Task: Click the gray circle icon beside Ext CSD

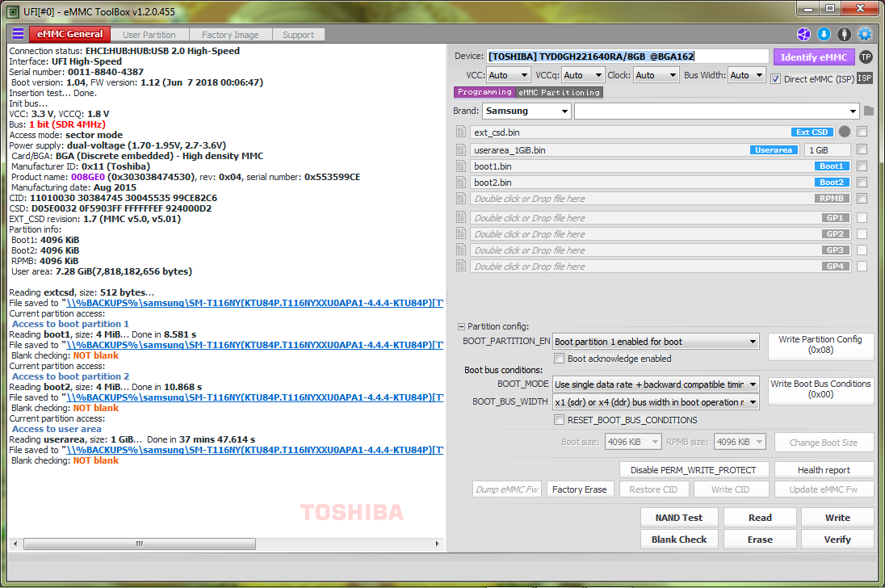Action: click(845, 132)
